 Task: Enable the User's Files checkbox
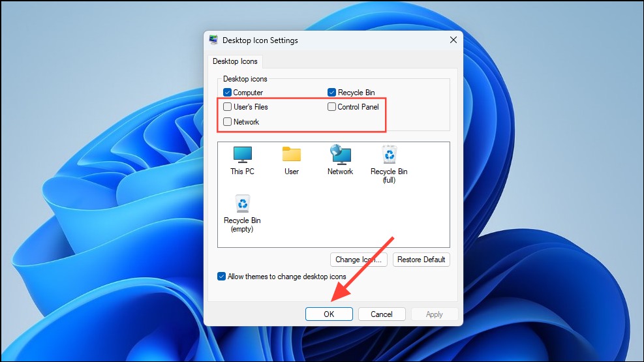227,107
